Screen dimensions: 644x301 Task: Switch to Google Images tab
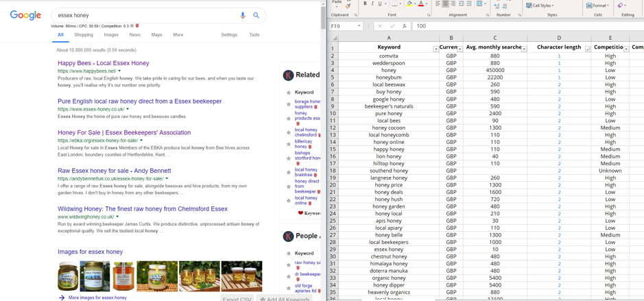[x=111, y=35]
